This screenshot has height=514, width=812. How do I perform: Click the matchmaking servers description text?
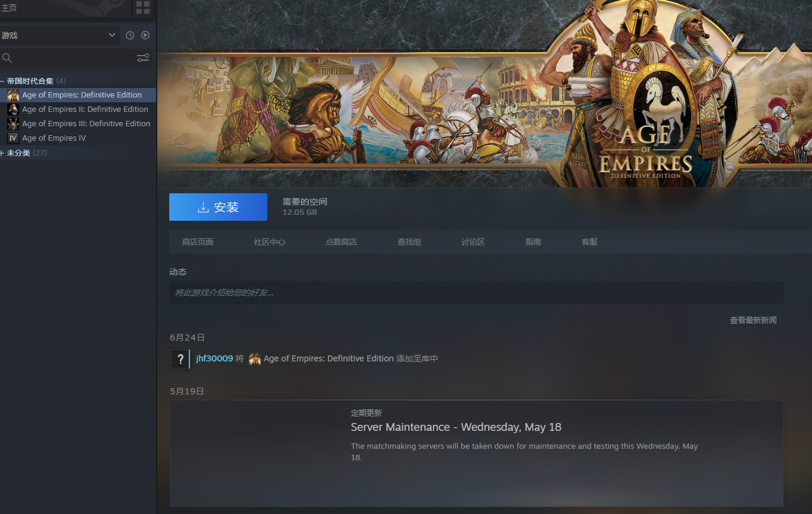coord(524,452)
